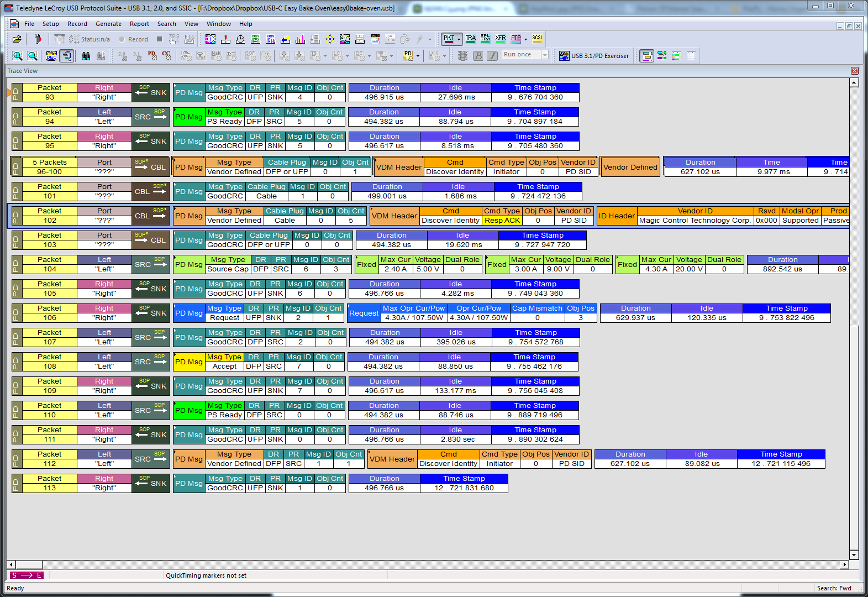Close the Trace View pane

tap(855, 71)
